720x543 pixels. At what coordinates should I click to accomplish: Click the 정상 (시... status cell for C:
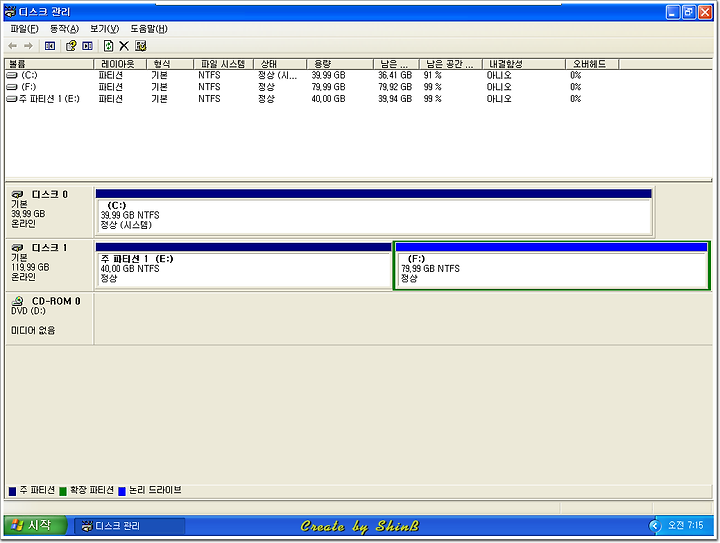(277, 75)
